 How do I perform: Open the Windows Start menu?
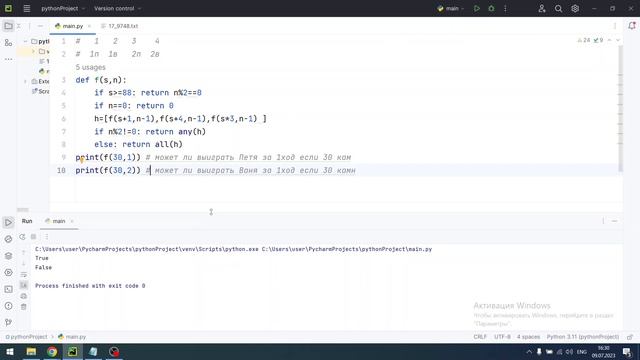tap(10, 352)
